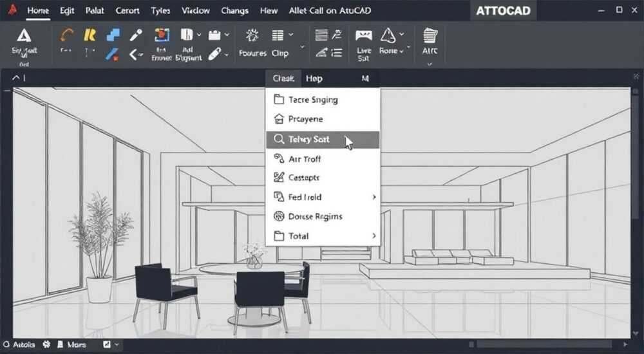Toggle the gear icon in status bar
Screen dimensions: 644x354
coord(46,344)
